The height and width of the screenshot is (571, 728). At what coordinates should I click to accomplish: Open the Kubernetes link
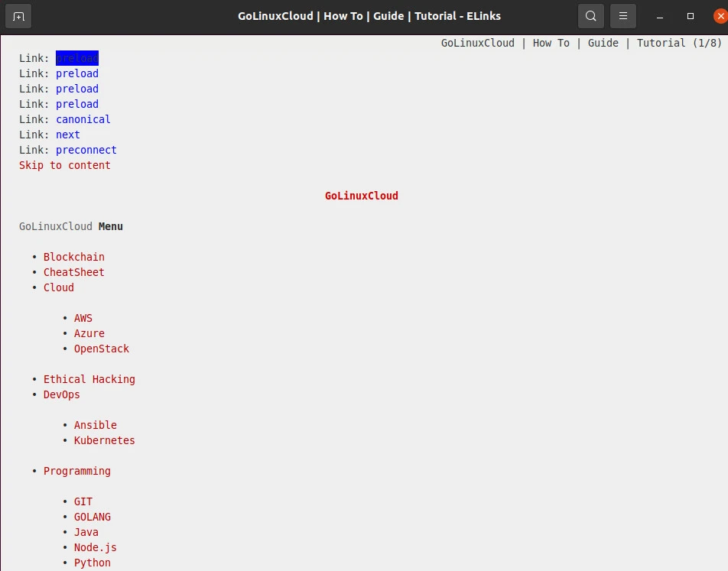click(x=104, y=440)
